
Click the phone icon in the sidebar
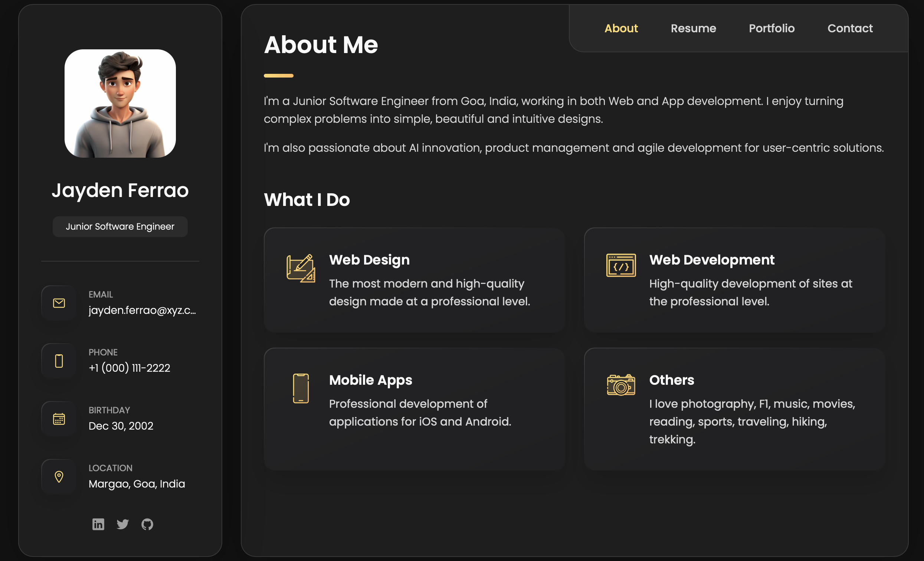59,360
